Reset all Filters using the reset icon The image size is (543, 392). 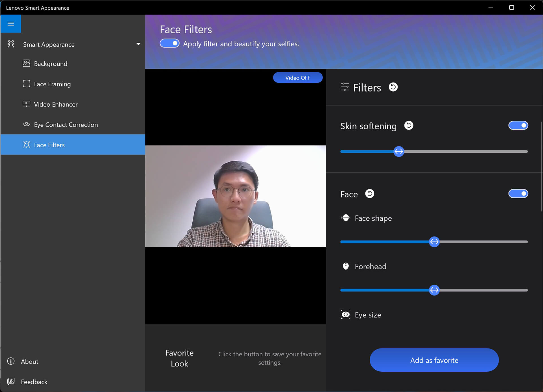point(393,87)
